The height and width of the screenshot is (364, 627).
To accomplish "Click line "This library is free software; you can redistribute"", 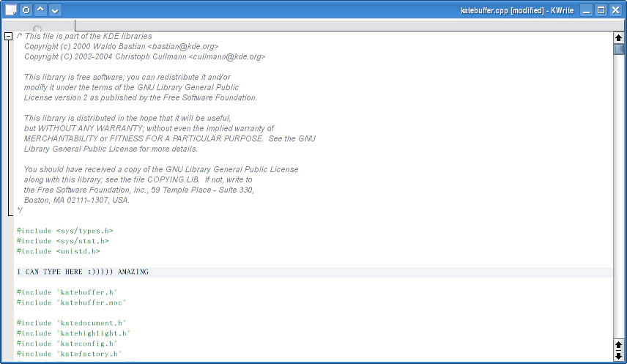I will 127,77.
